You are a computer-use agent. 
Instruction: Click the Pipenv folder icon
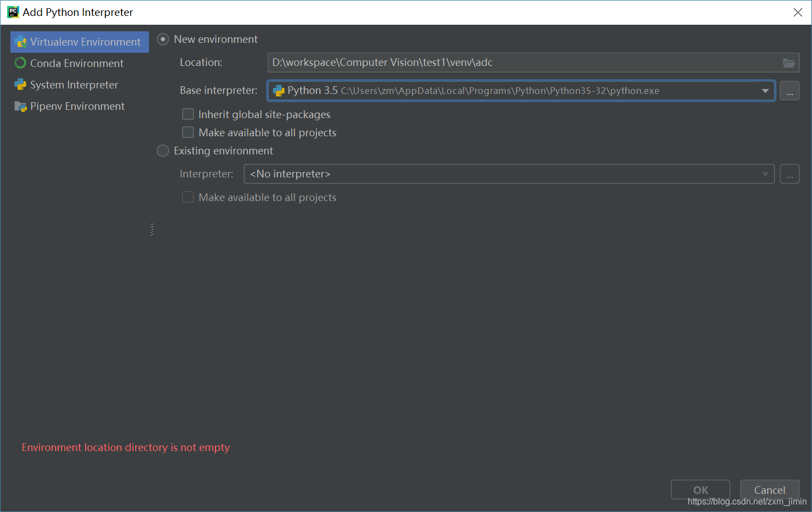[x=20, y=106]
